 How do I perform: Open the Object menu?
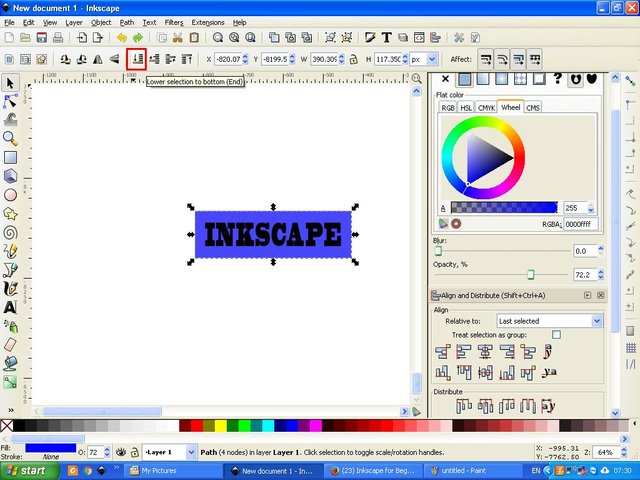point(101,22)
